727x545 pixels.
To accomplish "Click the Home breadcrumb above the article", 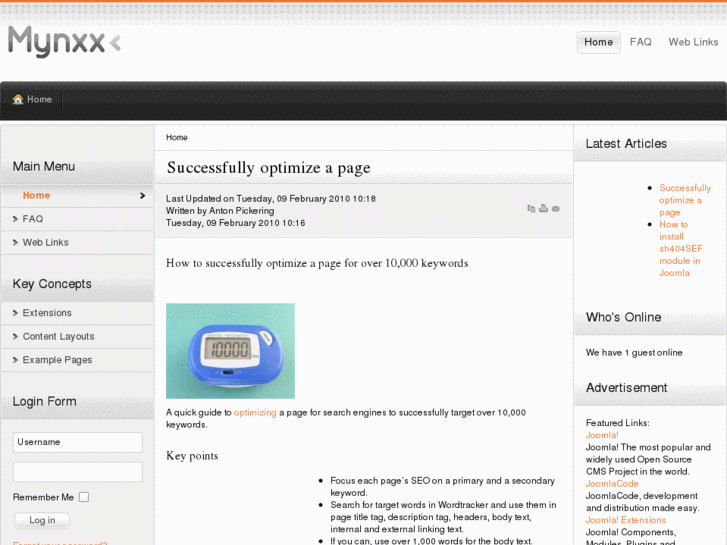I will pos(177,137).
